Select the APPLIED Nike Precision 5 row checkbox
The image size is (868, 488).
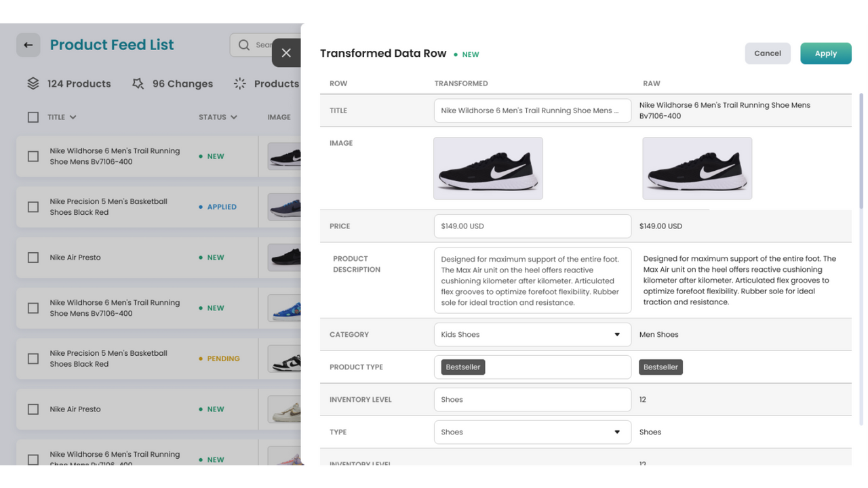33,207
